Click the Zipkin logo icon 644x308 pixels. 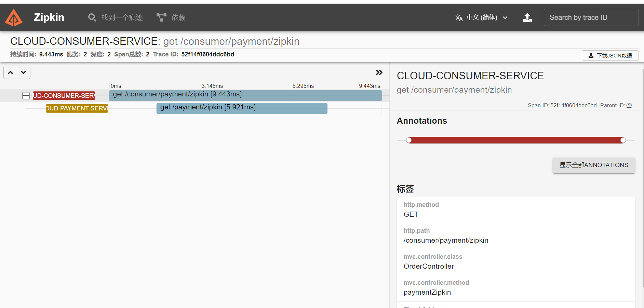[14, 17]
